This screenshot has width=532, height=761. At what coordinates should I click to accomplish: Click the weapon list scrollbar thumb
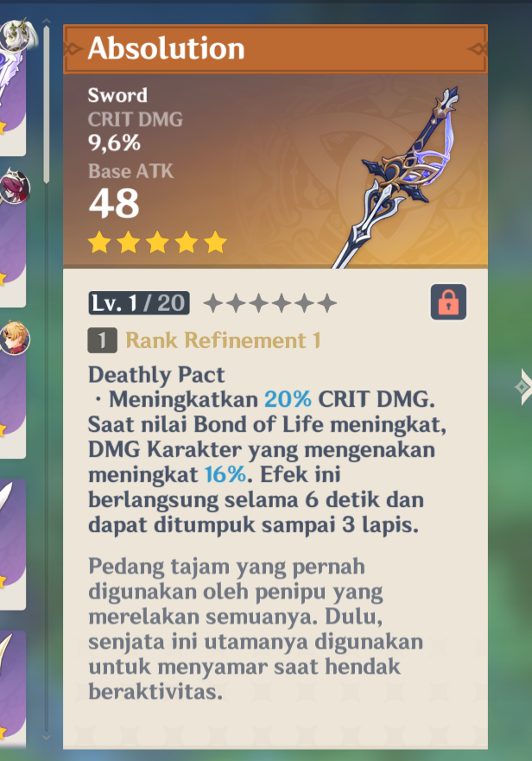46,105
